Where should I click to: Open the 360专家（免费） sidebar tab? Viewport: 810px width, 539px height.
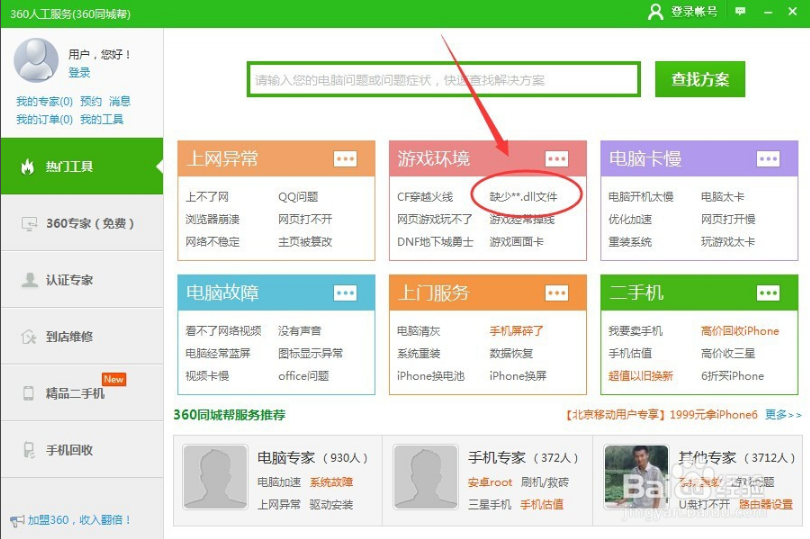coord(81,223)
